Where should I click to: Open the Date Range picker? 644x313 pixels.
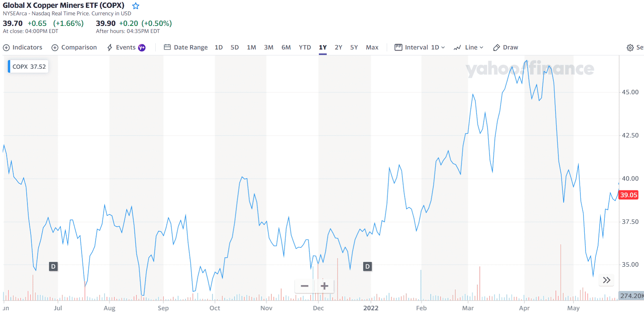[186, 48]
